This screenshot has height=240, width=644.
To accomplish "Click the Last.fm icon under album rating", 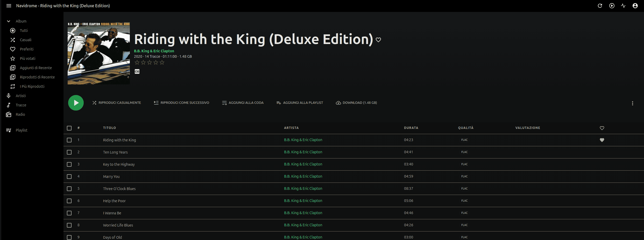I will [137, 71].
